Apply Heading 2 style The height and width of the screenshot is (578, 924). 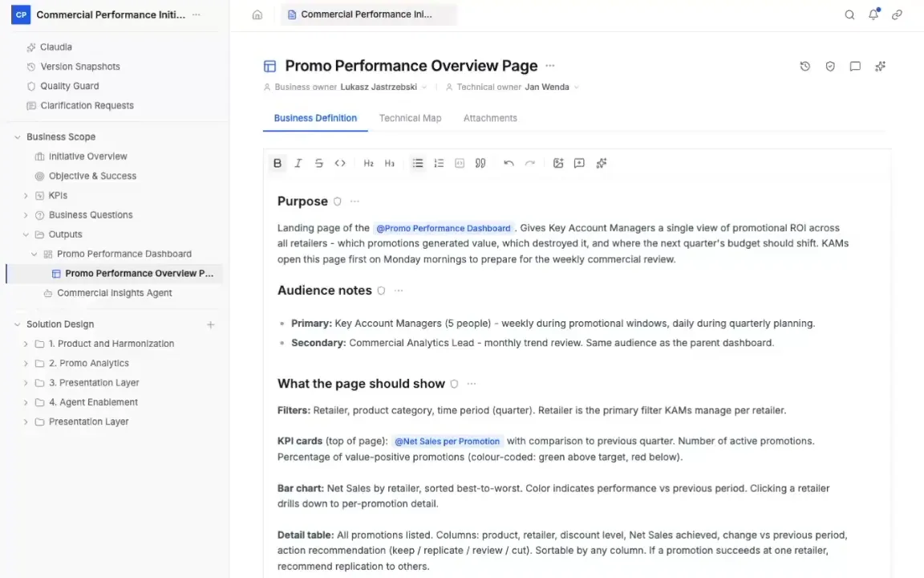[x=368, y=164]
